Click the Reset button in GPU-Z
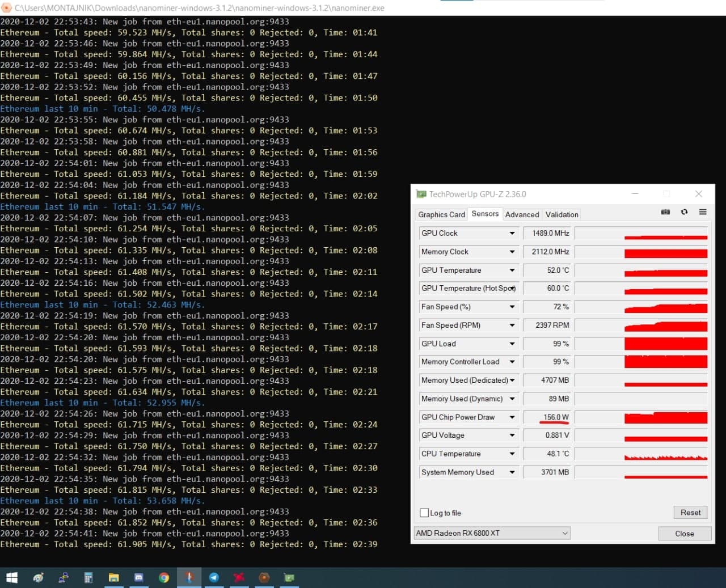This screenshot has width=726, height=588. click(x=690, y=512)
